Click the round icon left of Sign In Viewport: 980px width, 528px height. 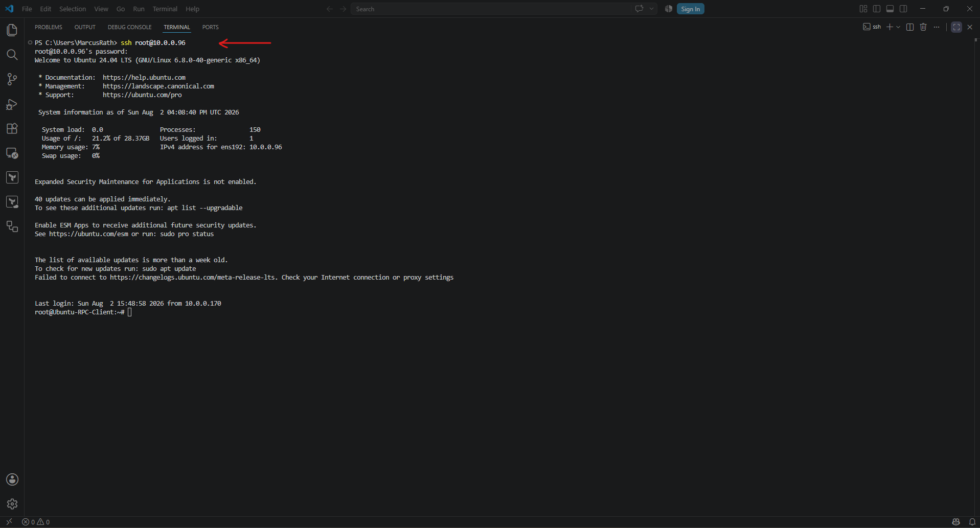669,9
